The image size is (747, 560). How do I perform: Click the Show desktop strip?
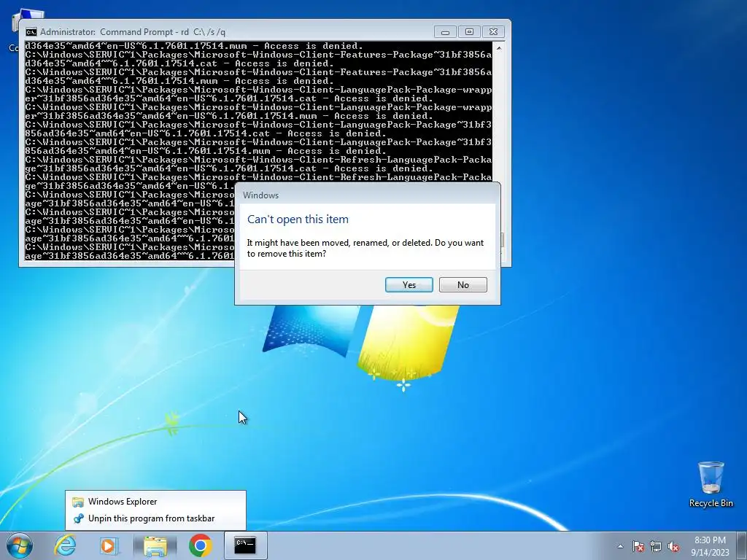(x=743, y=545)
